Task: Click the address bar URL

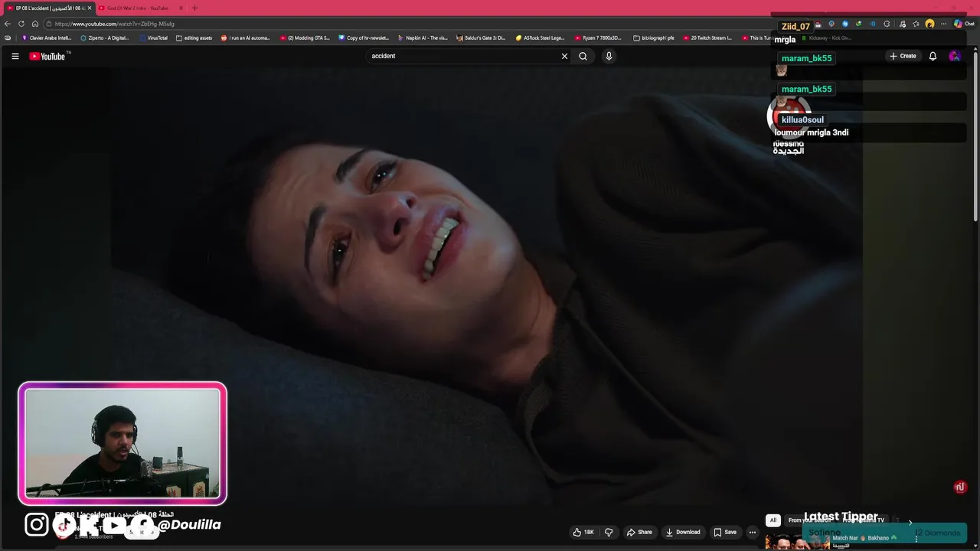Action: 115,24
